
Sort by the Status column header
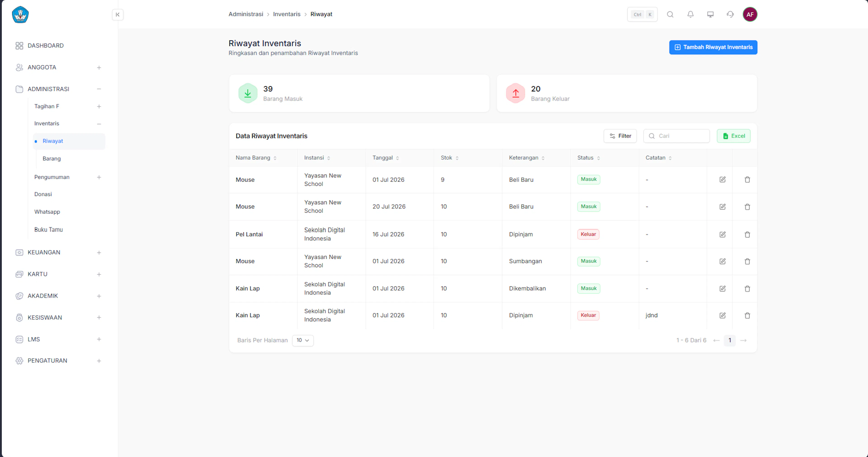[x=588, y=158]
